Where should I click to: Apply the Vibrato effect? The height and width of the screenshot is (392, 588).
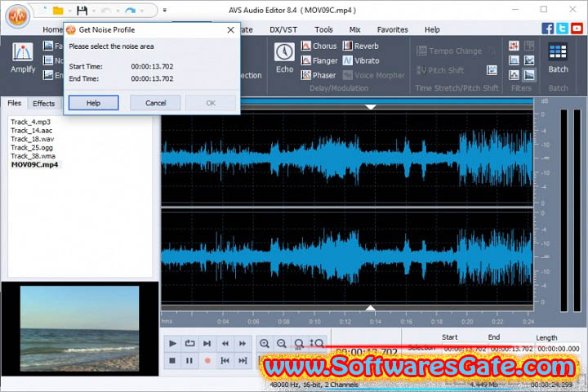[361, 60]
